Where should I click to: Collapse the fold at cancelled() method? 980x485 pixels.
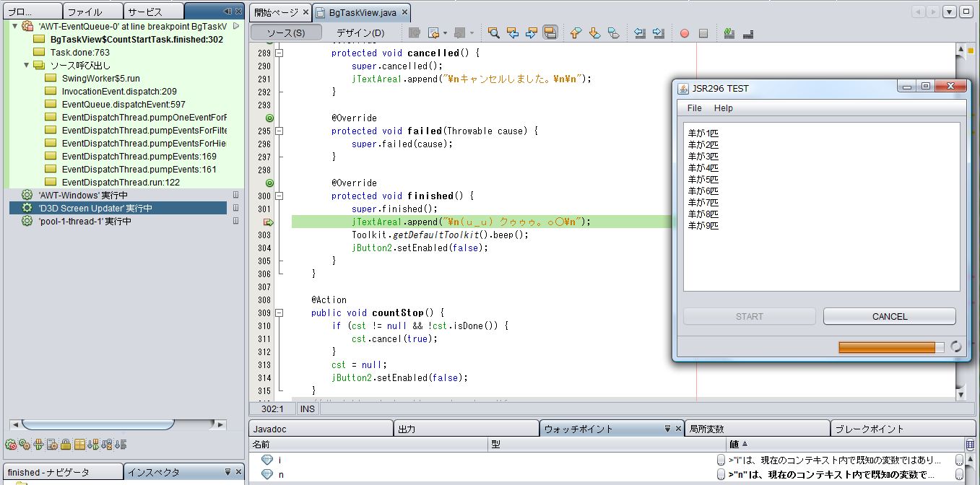click(x=280, y=53)
